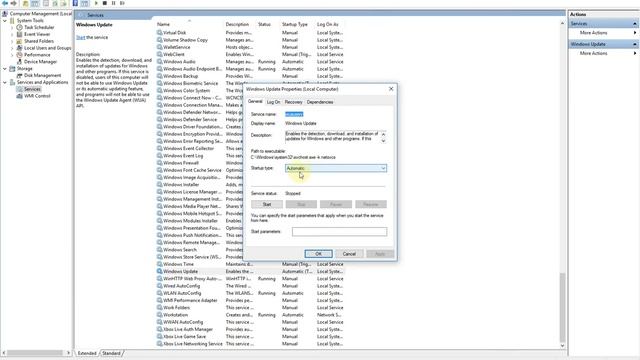Click the Computer Management (Local) root node
Viewport: 640px width, 360px height.
pyautogui.click(x=41, y=14)
